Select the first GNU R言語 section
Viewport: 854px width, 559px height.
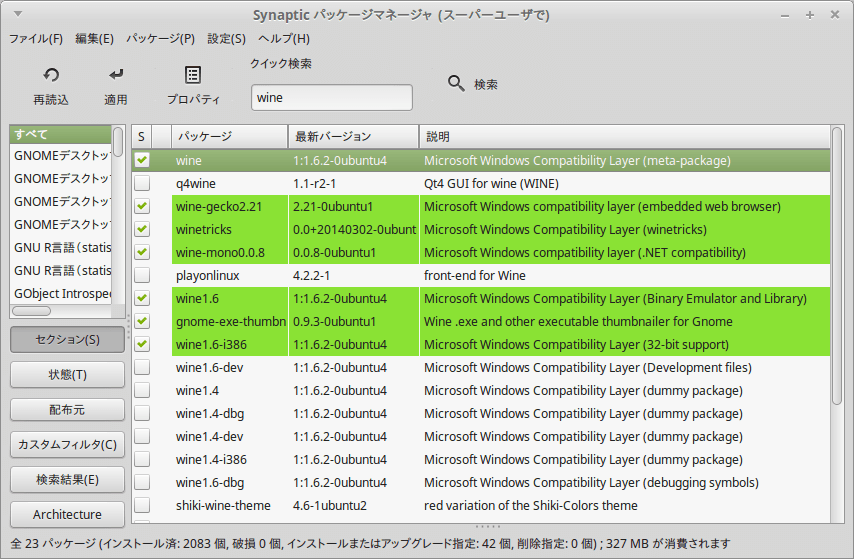(60, 247)
